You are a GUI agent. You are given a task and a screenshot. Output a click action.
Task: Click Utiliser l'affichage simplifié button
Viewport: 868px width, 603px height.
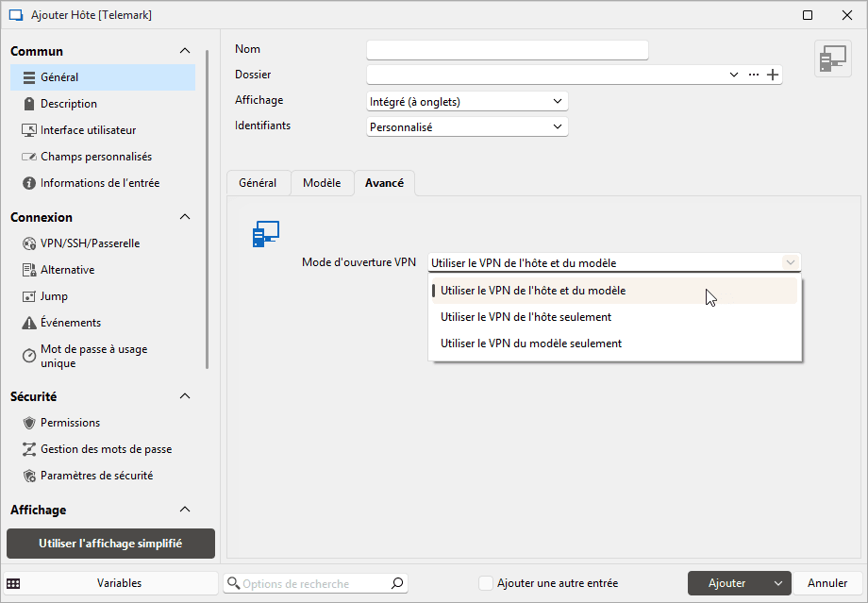tap(110, 544)
